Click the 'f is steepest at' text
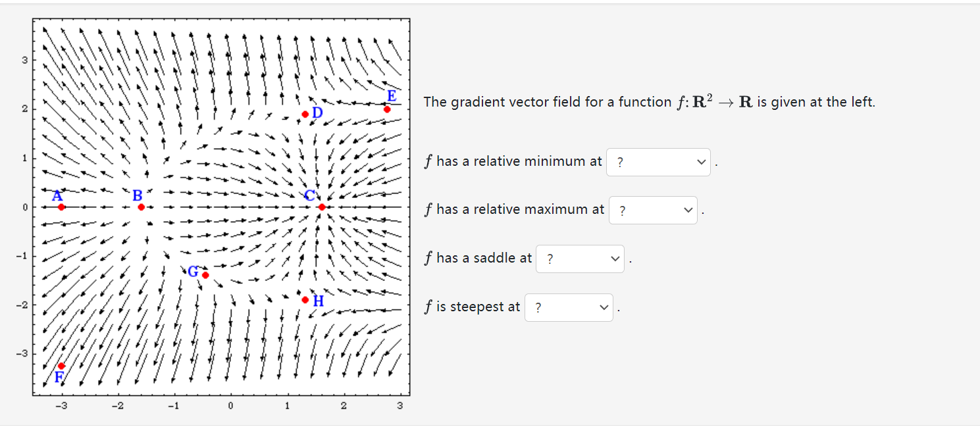 472,307
